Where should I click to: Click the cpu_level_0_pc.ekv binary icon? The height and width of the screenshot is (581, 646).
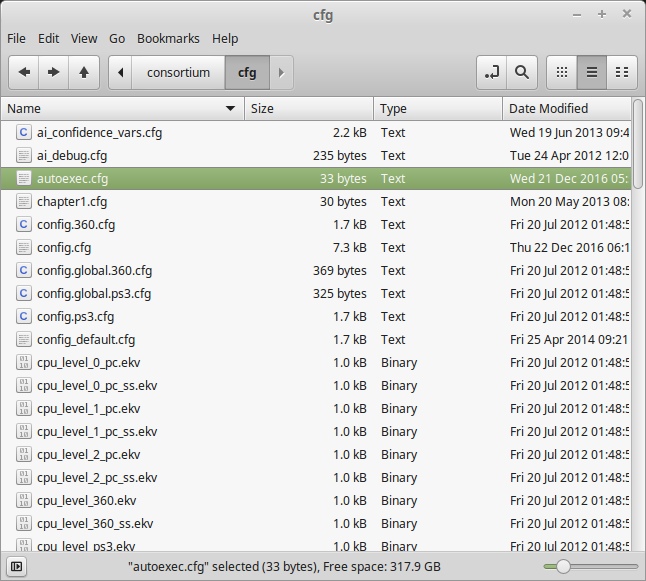click(23, 363)
